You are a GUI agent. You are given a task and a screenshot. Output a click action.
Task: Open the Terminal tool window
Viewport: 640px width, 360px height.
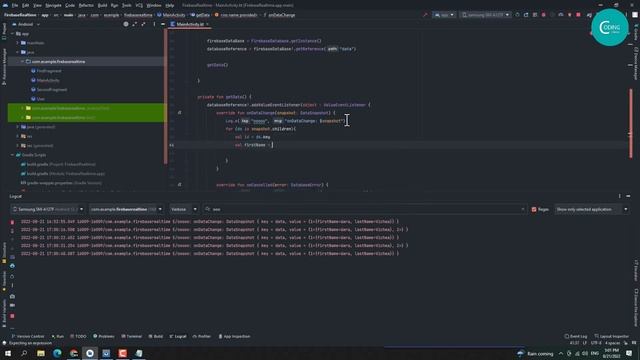click(131, 336)
